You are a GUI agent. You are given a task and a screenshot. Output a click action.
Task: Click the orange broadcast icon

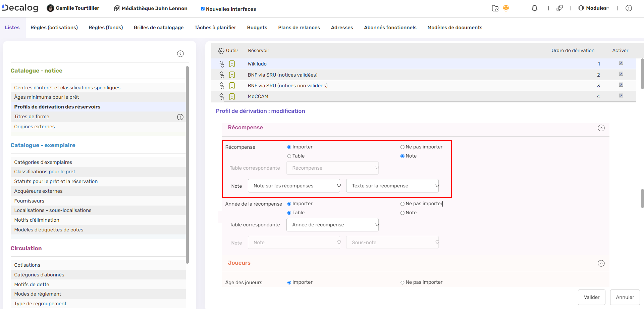pos(506,8)
